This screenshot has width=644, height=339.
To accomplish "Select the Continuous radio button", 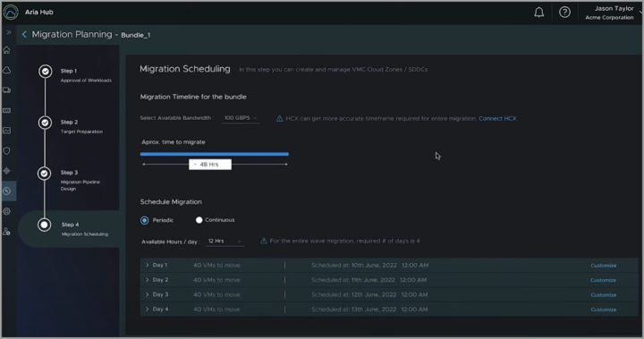I will click(x=199, y=220).
